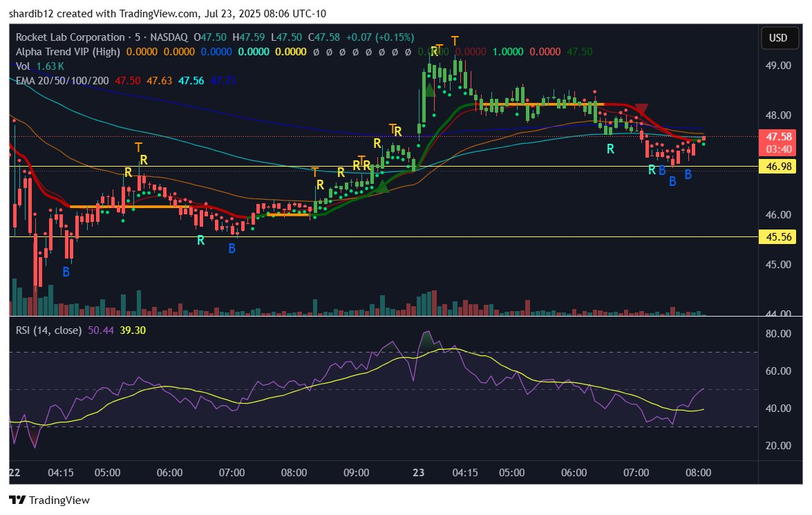The image size is (812, 515).
Task: Click the green 47.50 Alpha Trend value
Action: tap(580, 52)
